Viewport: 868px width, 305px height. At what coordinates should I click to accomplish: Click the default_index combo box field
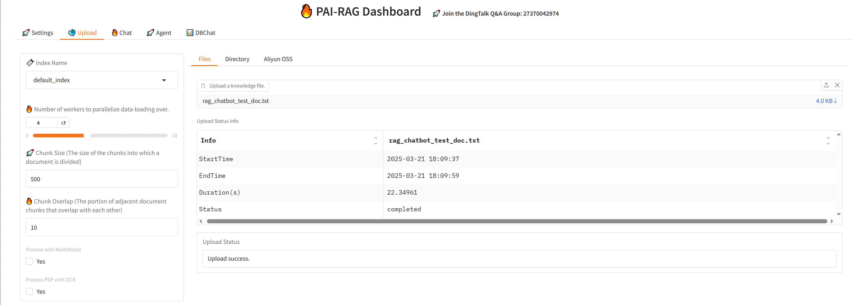94,80
